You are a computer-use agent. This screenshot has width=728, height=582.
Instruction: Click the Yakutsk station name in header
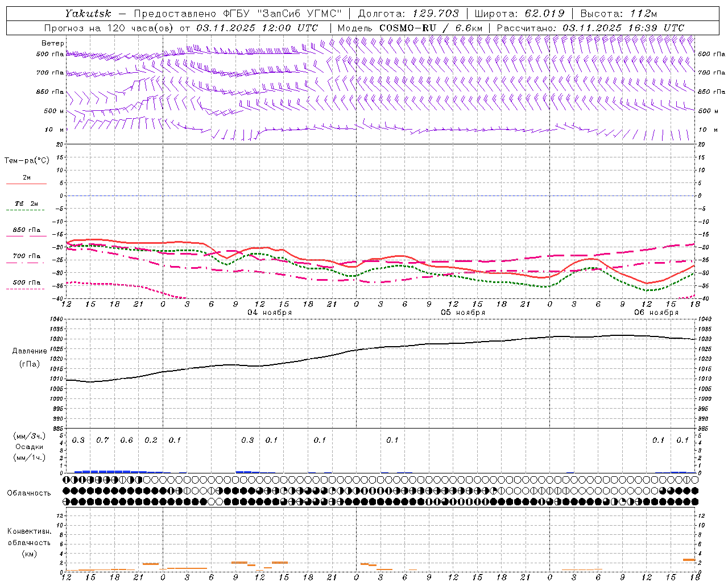[88, 14]
